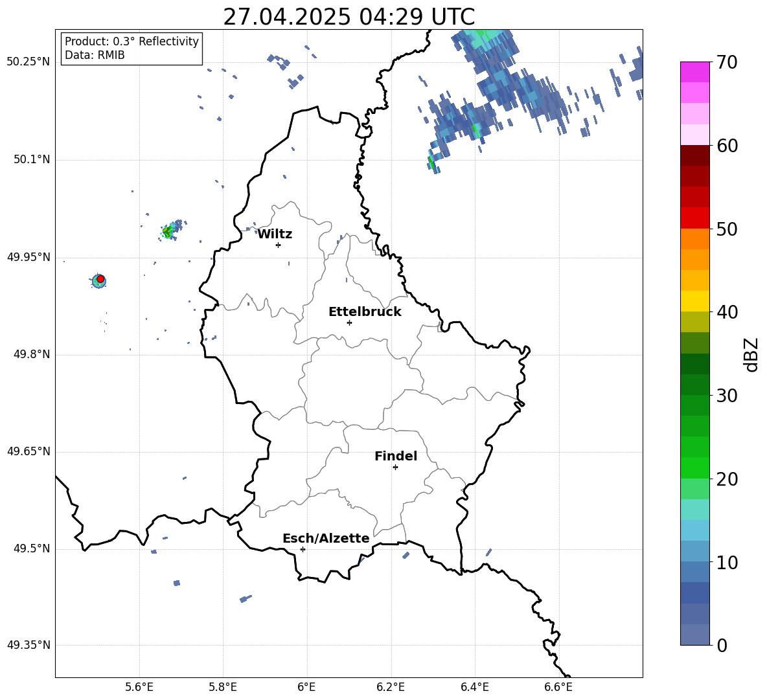
Task: Click the colorbar tick label 70
Action: click(x=727, y=62)
